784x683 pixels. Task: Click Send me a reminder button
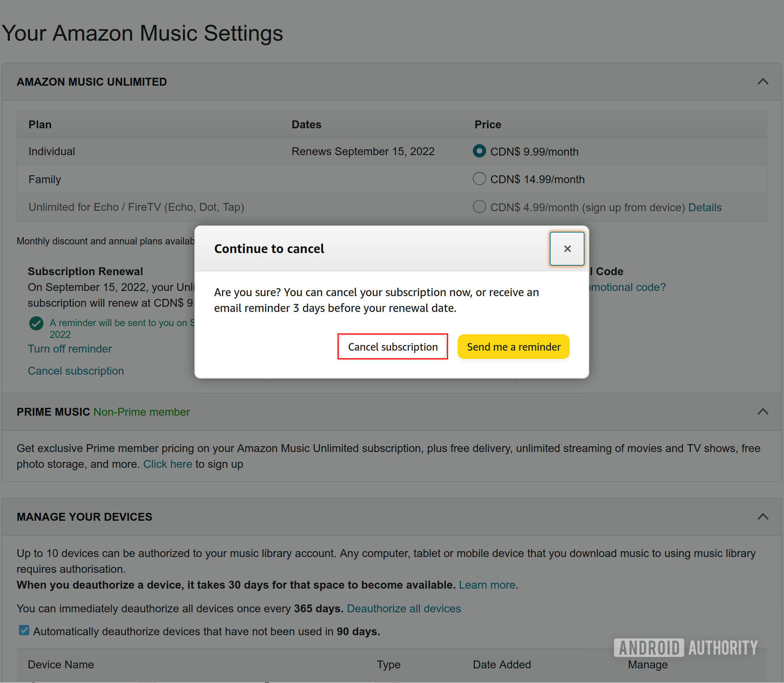513,347
